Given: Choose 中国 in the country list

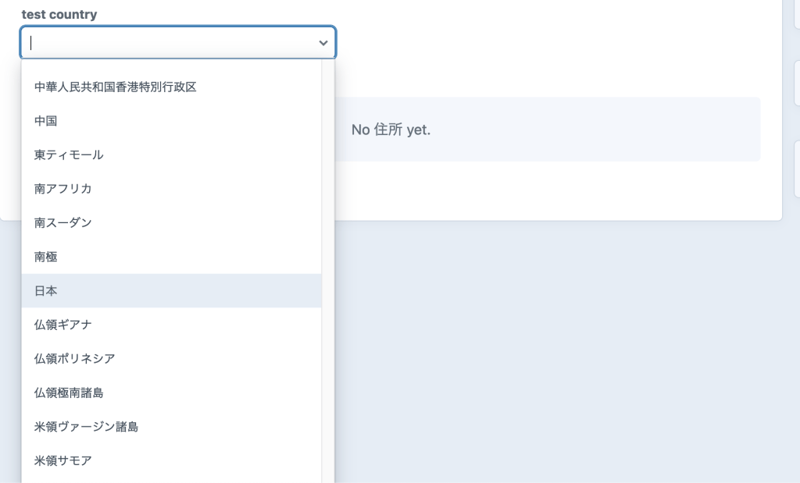Looking at the screenshot, I should [46, 121].
